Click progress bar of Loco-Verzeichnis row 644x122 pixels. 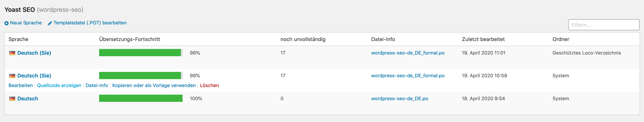click(x=141, y=53)
